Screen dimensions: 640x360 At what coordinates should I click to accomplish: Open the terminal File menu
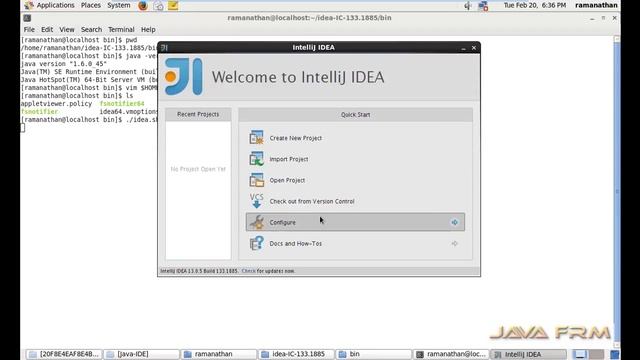[29, 29]
